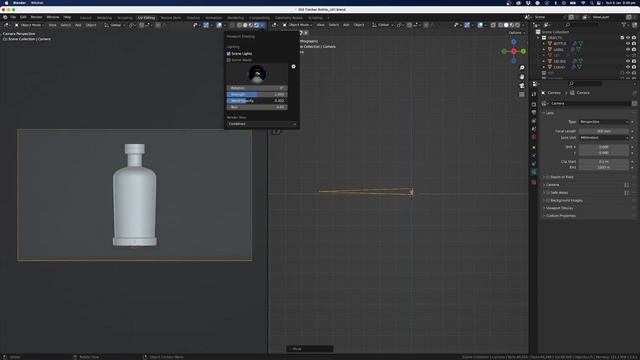
Task: Switch left viewport to material preview shading
Action: point(251,25)
